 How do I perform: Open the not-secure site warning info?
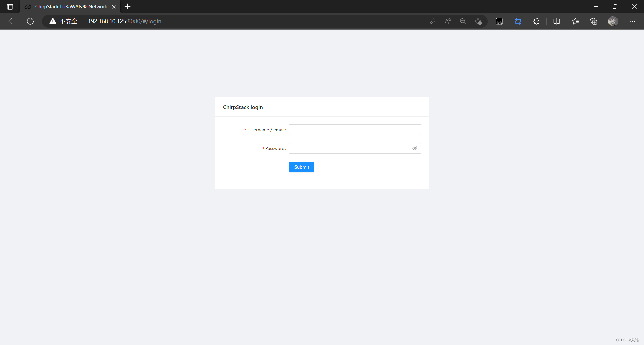coord(64,21)
